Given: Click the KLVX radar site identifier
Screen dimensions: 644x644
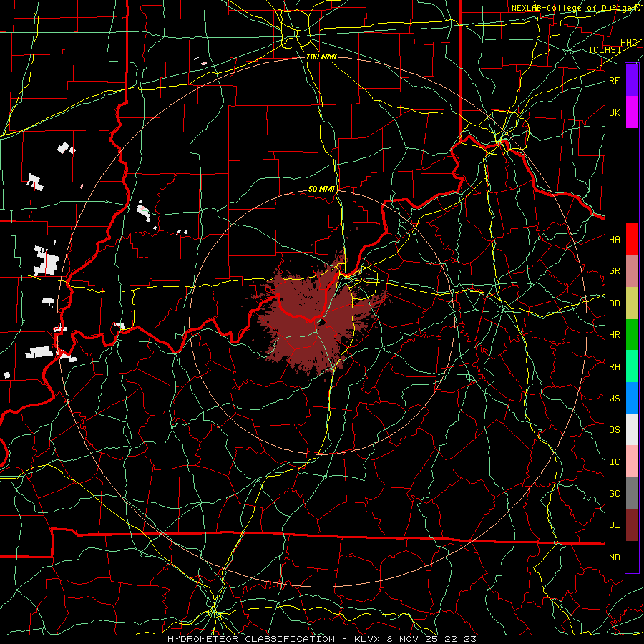Looking at the screenshot, I should [369, 639].
